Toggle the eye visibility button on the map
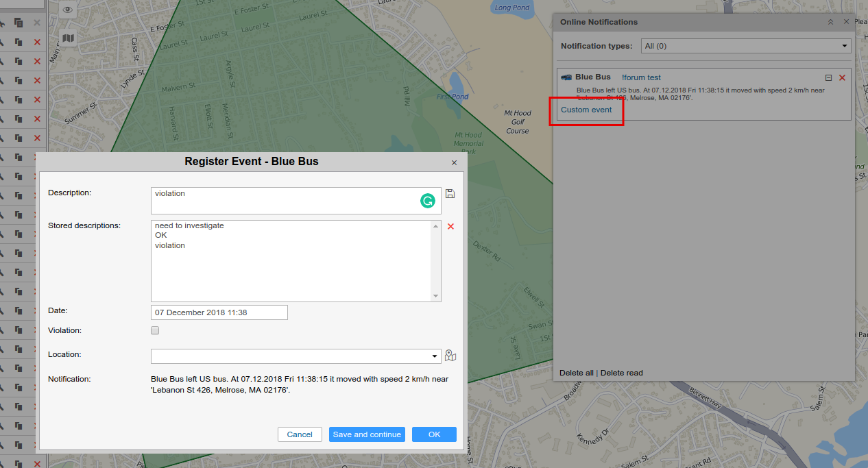 68,10
